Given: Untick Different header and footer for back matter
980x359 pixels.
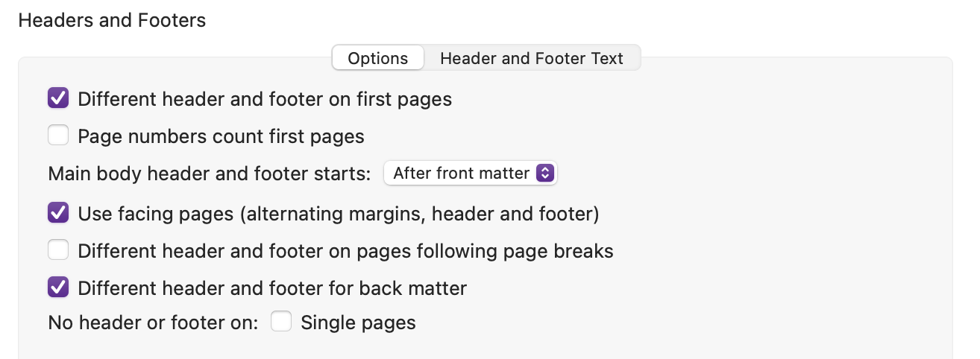Looking at the screenshot, I should [58, 287].
